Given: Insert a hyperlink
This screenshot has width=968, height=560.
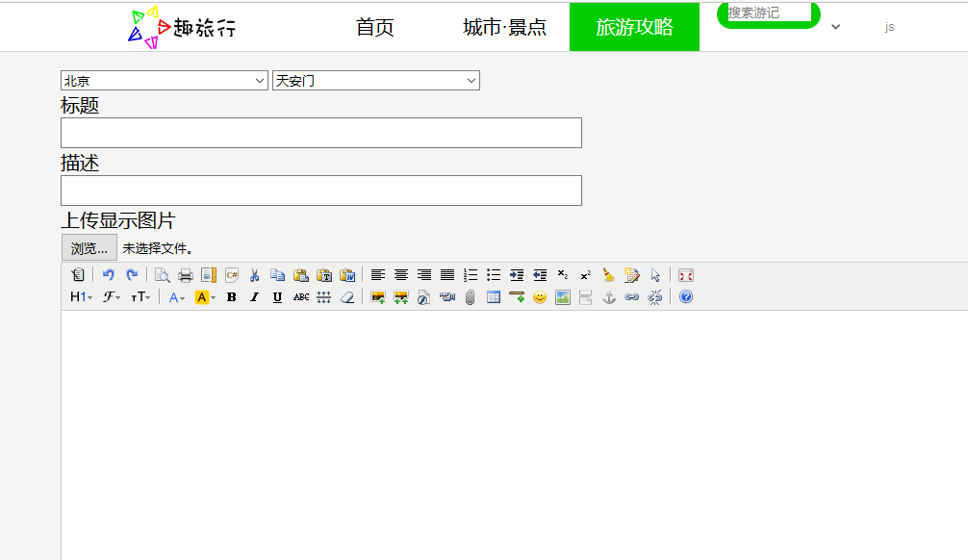Looking at the screenshot, I should point(631,297).
